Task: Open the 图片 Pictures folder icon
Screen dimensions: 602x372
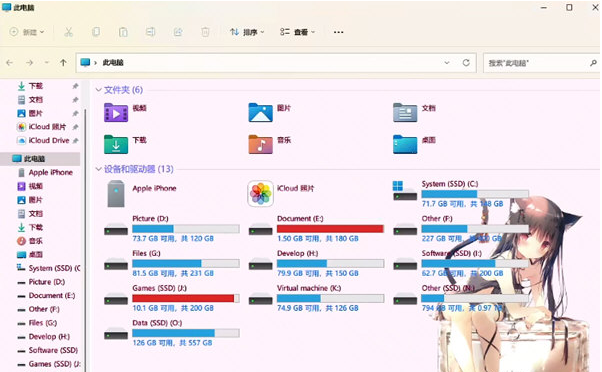Action: [260, 112]
